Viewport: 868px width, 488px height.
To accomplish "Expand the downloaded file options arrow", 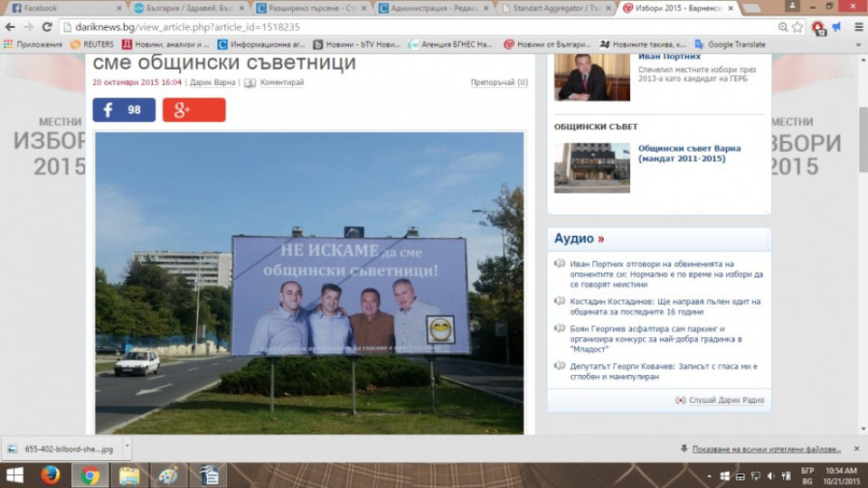I will click(x=127, y=446).
